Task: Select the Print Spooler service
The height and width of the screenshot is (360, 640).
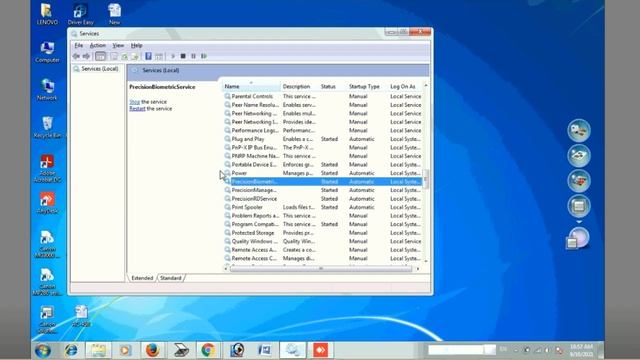Action: (322, 207)
